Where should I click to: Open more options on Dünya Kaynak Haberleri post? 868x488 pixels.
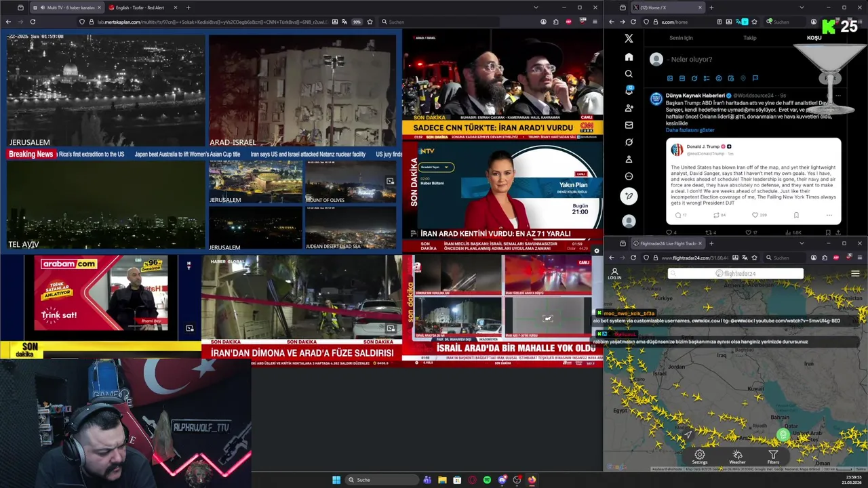point(838,96)
